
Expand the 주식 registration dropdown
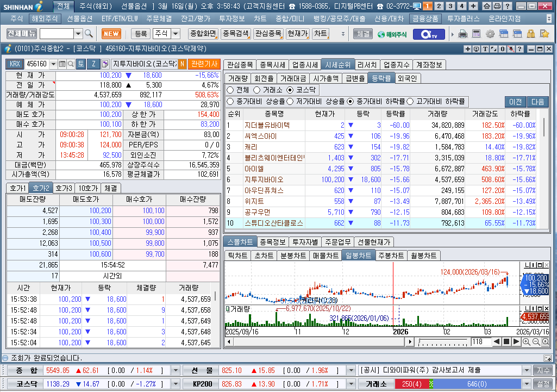coord(176,34)
